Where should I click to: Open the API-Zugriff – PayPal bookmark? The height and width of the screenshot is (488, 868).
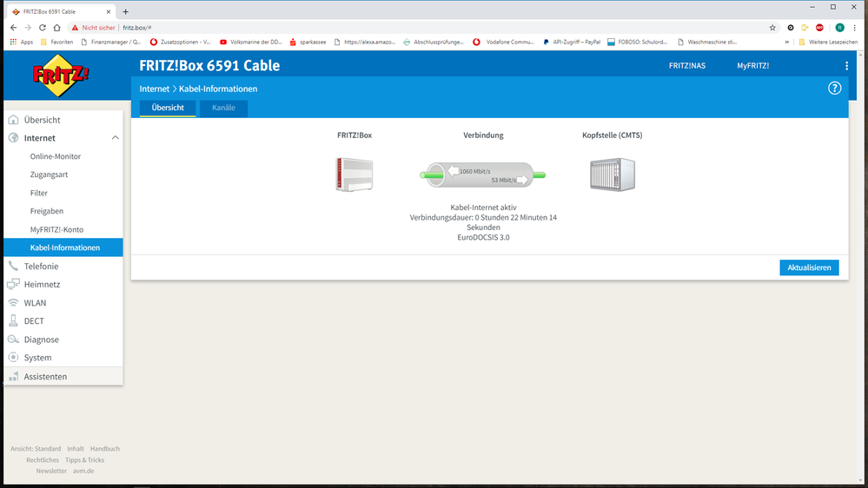click(572, 42)
